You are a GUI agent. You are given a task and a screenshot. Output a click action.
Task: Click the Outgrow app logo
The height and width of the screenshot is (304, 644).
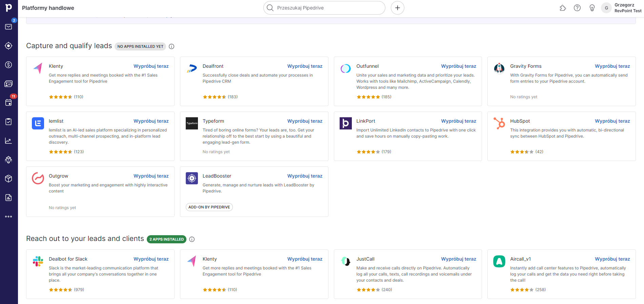(x=38, y=178)
